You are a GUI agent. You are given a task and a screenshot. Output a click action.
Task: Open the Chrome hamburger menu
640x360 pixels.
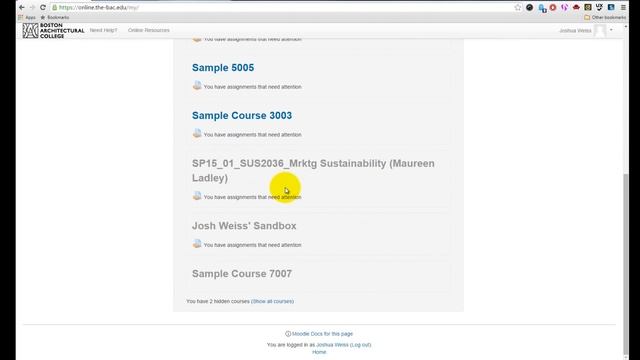pyautogui.click(x=623, y=7)
